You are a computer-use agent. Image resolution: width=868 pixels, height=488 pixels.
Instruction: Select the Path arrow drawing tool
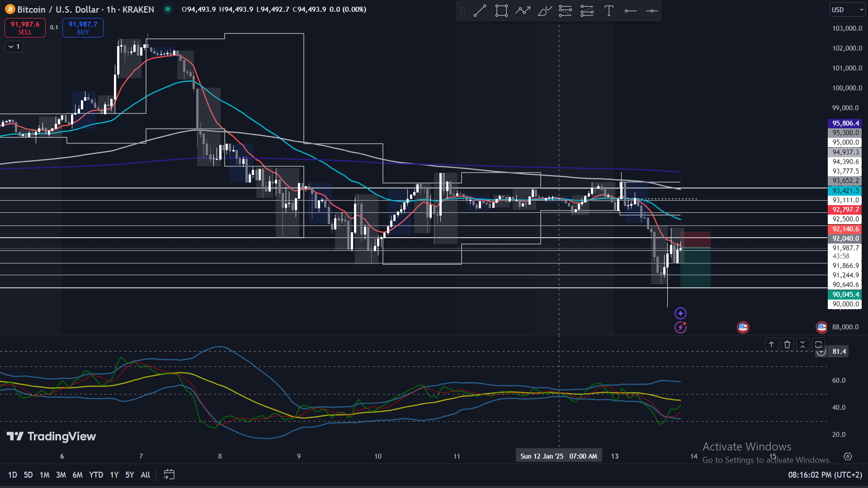(x=523, y=11)
